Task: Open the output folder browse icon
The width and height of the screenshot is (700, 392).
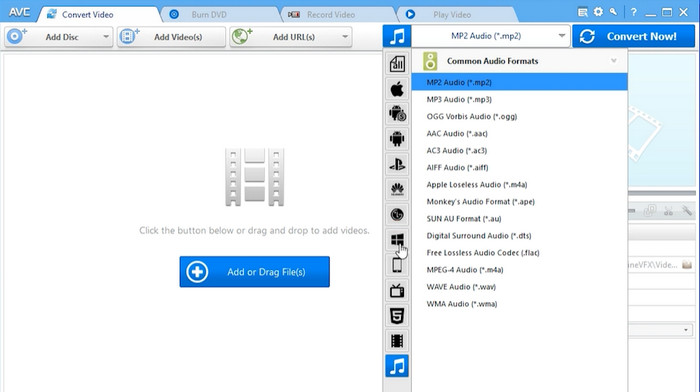Action: coord(687,265)
